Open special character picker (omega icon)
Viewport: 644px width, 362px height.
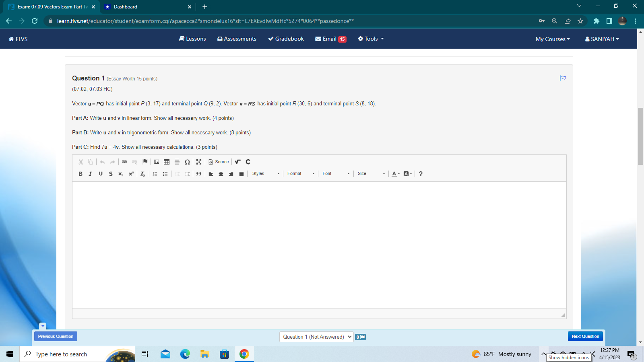click(187, 162)
